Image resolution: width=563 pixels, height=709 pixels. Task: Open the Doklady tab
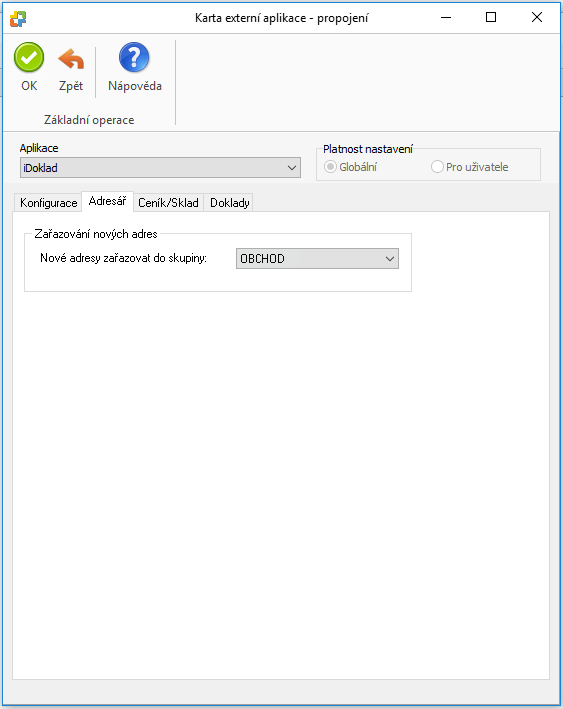pos(230,203)
